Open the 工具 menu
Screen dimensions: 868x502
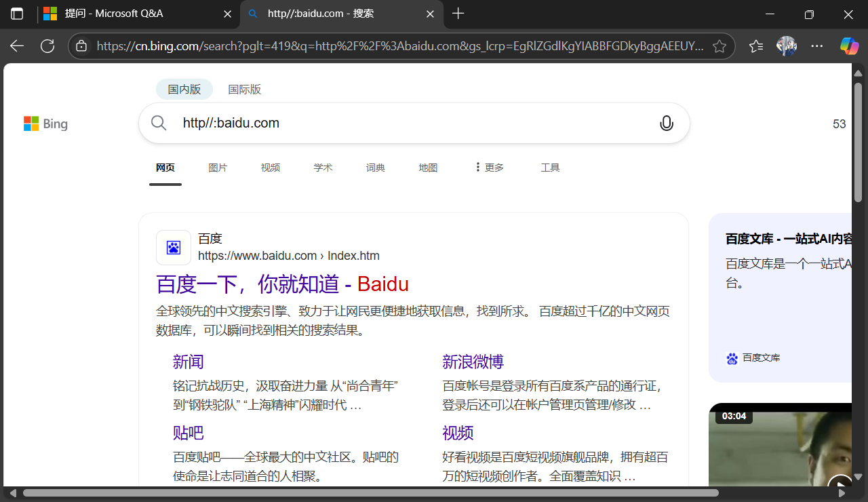tap(550, 167)
